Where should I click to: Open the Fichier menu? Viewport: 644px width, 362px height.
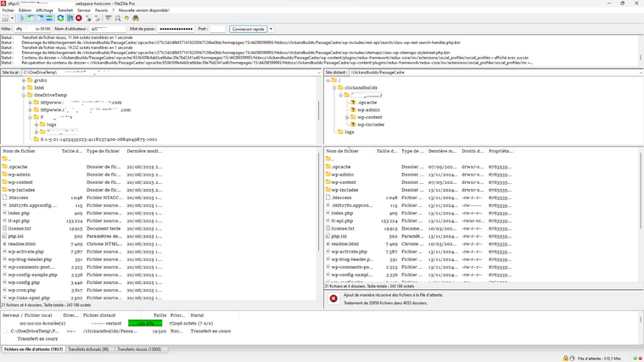(x=8, y=10)
